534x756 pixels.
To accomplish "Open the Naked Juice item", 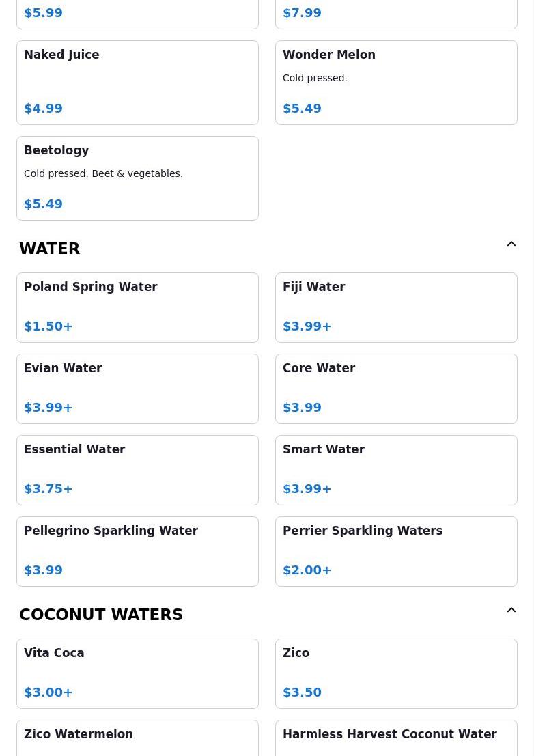I will click(x=137, y=82).
